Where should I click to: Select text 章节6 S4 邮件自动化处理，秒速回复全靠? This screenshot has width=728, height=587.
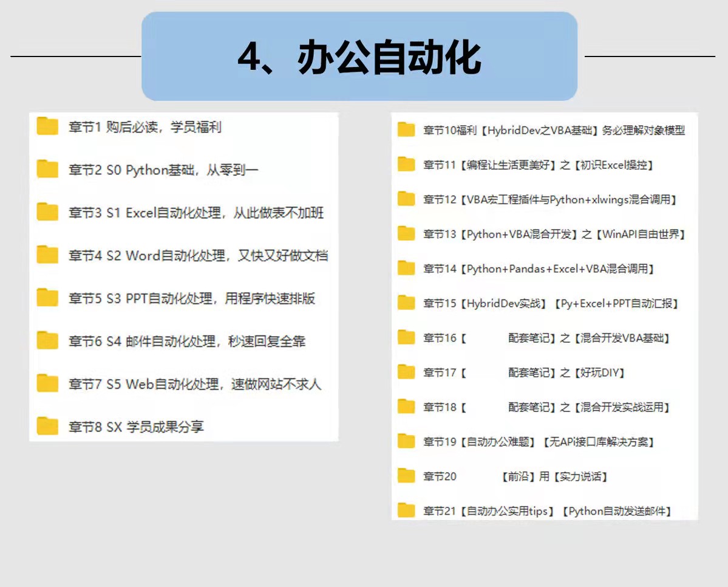click(187, 342)
